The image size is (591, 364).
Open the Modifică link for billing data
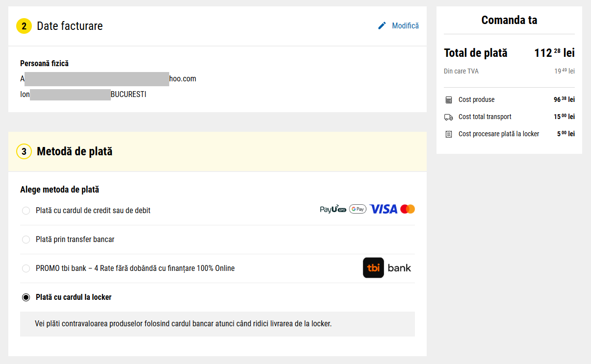[405, 25]
